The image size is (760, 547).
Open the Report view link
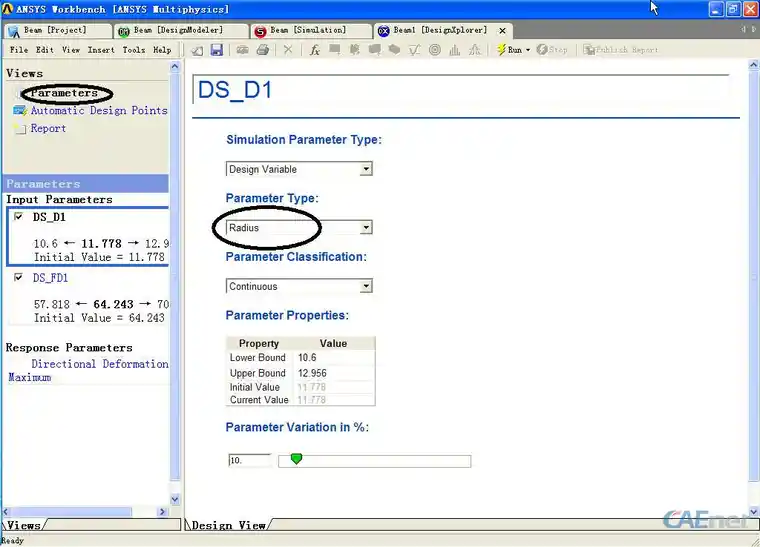[x=48, y=128]
